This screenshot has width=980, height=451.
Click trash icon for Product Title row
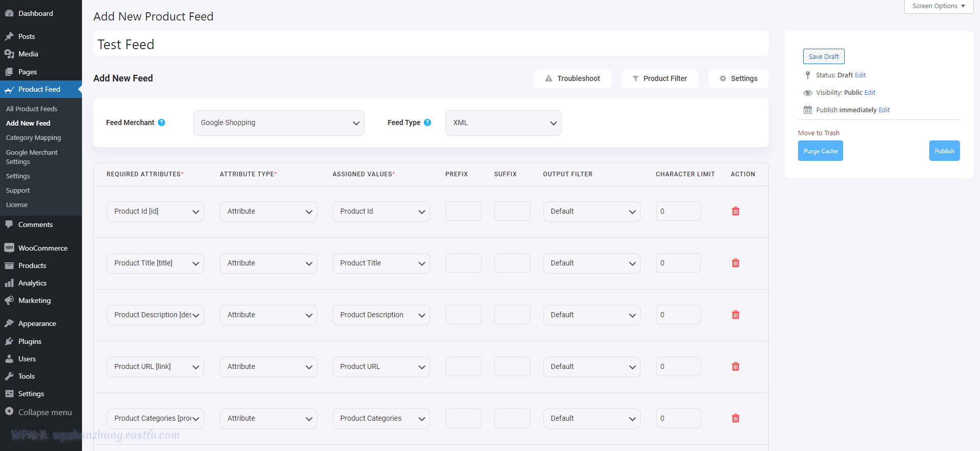pos(736,263)
